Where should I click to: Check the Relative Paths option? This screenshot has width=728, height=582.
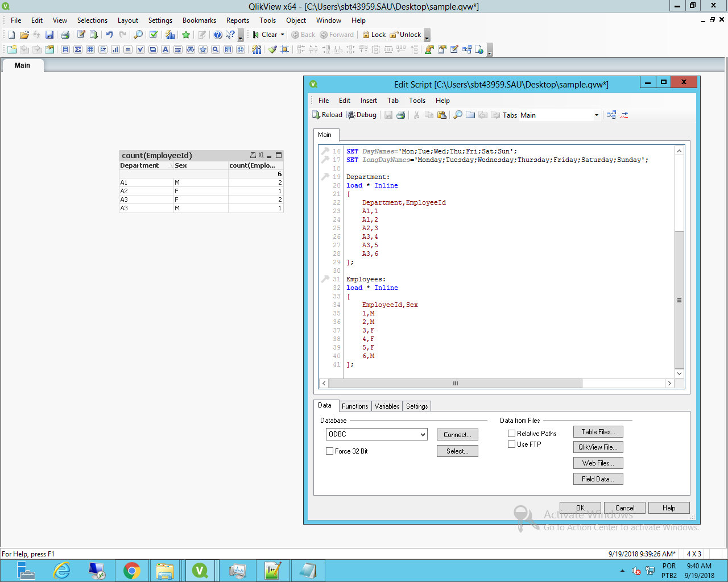coord(511,434)
